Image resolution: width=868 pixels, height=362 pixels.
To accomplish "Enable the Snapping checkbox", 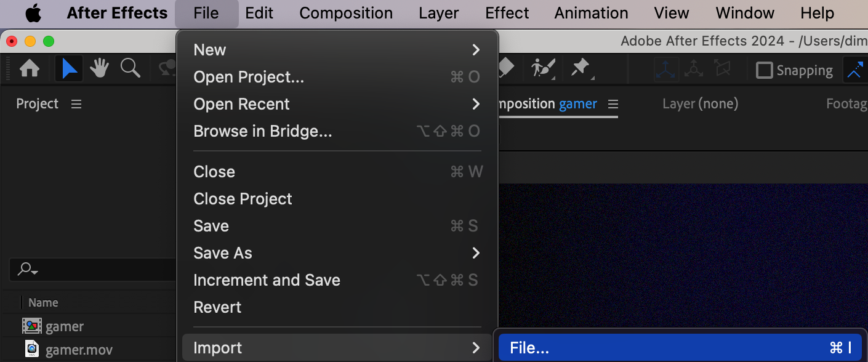I will [764, 70].
